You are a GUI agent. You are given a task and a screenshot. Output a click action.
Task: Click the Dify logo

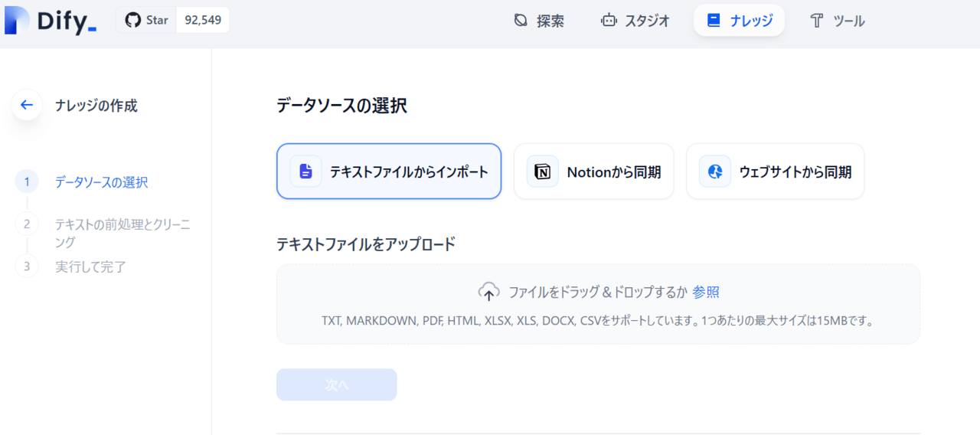pos(50,20)
